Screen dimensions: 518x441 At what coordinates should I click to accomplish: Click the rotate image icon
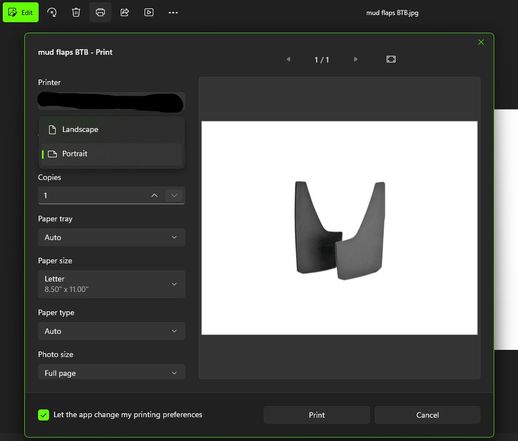[52, 12]
